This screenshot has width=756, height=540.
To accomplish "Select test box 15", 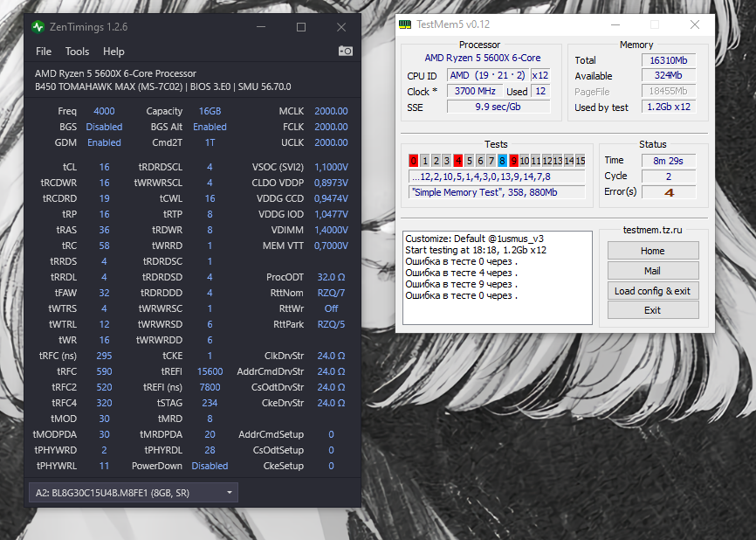I will coord(581,161).
